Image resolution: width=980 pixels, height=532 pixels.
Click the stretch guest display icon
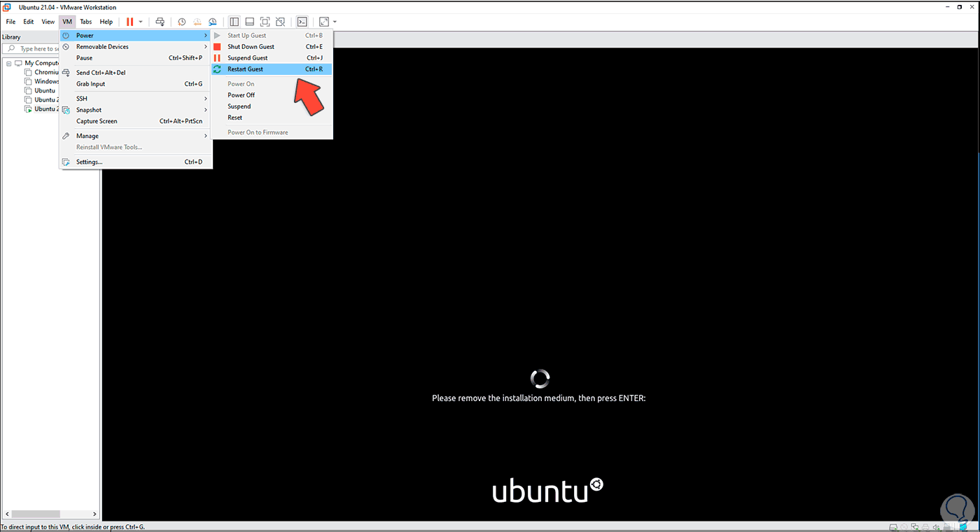point(324,22)
